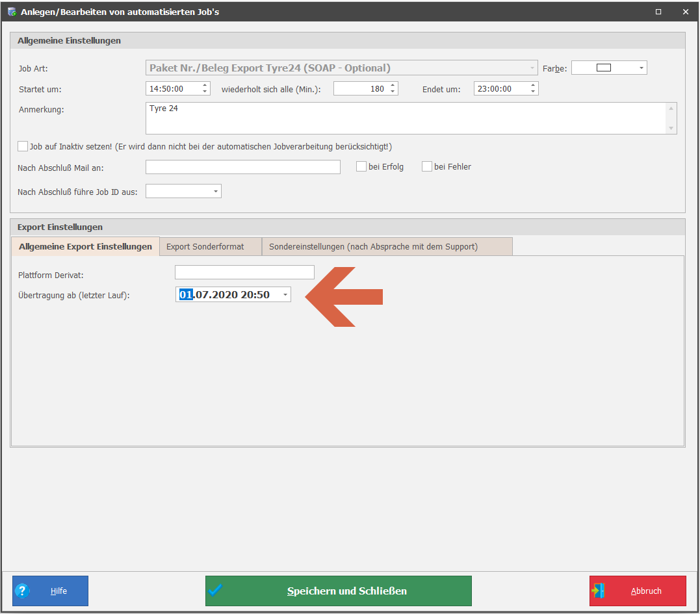The width and height of the screenshot is (700, 614).
Task: Click the white Farbe color swatch
Action: [603, 68]
